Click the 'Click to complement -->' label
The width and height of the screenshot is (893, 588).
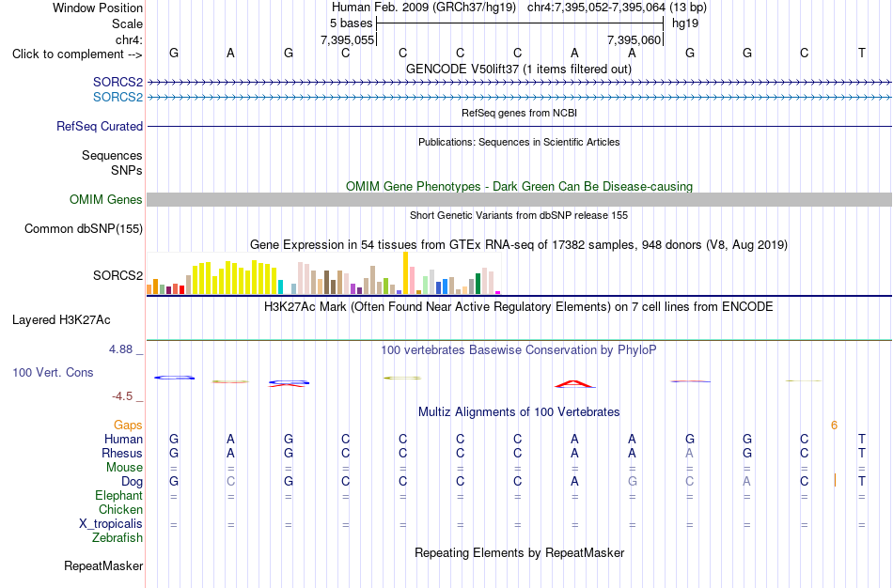[x=77, y=54]
